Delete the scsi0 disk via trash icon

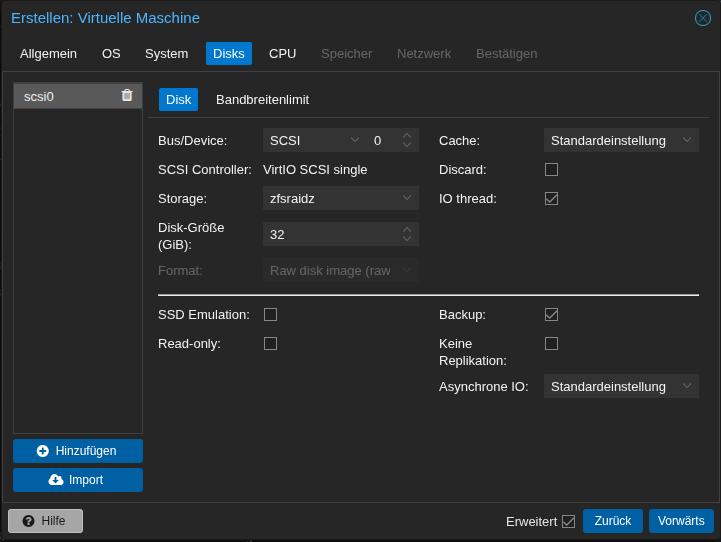(x=127, y=95)
